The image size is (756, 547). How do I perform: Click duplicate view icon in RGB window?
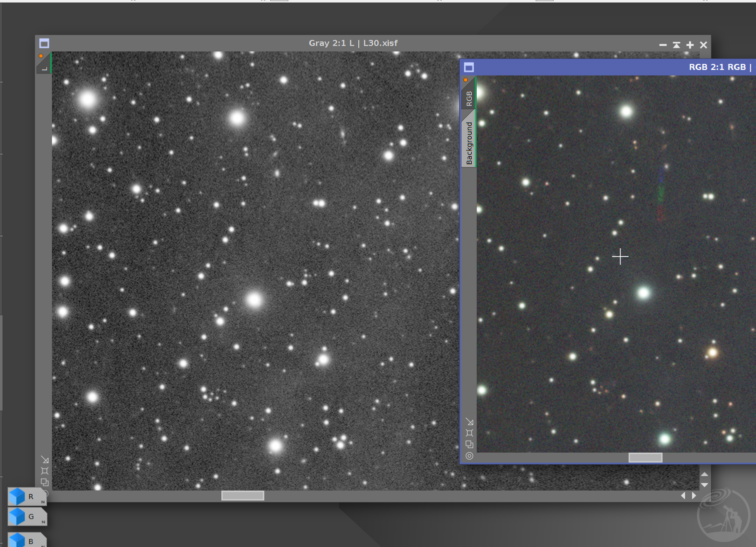(x=469, y=444)
